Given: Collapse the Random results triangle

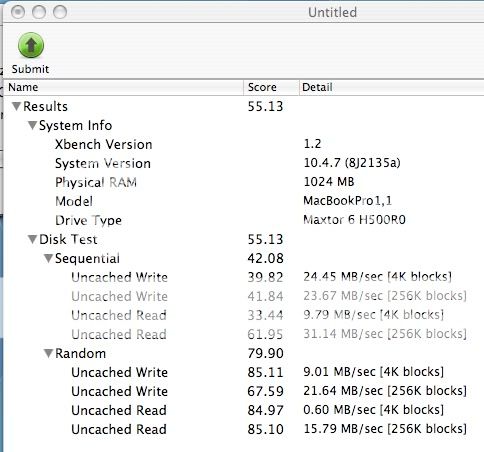Looking at the screenshot, I should click(x=48, y=353).
